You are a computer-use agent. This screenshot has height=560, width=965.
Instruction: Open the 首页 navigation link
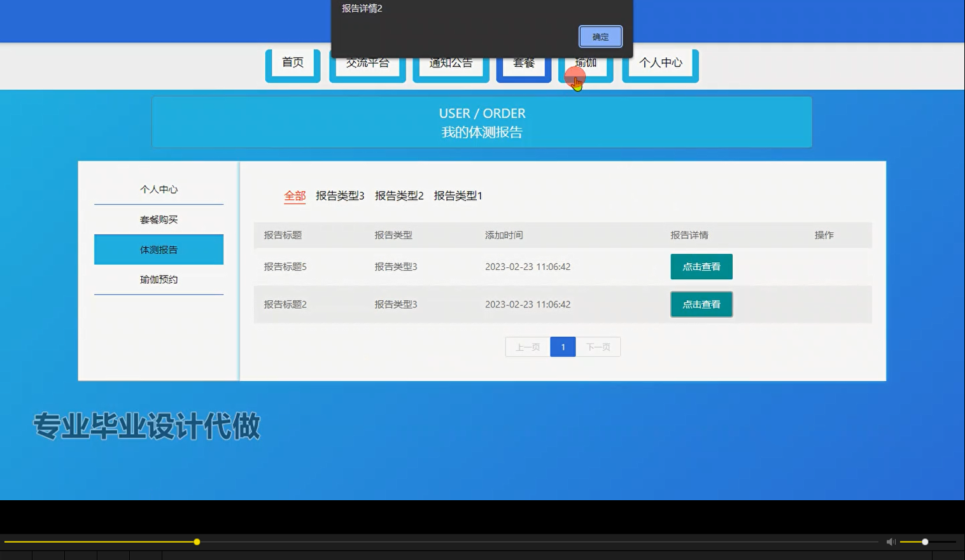(x=292, y=62)
